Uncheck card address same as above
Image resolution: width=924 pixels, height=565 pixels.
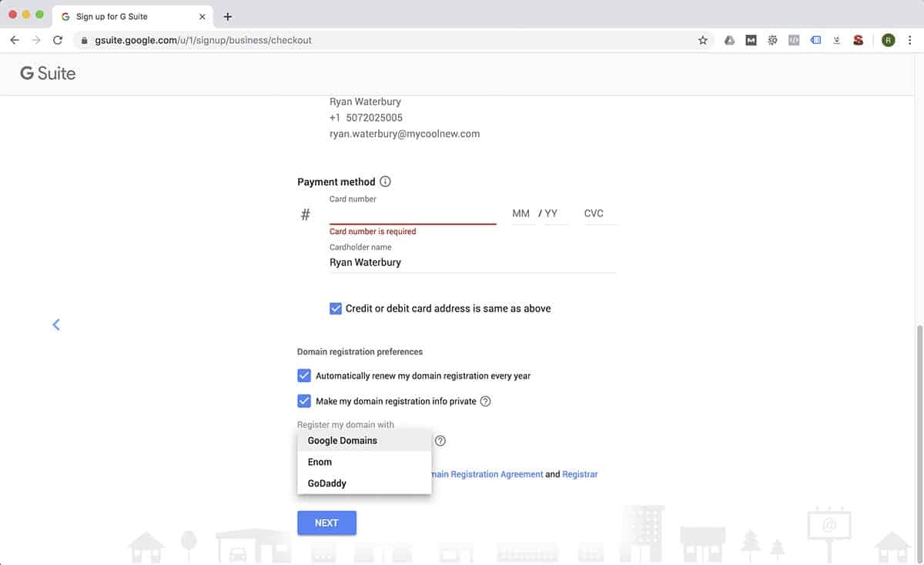pos(336,309)
